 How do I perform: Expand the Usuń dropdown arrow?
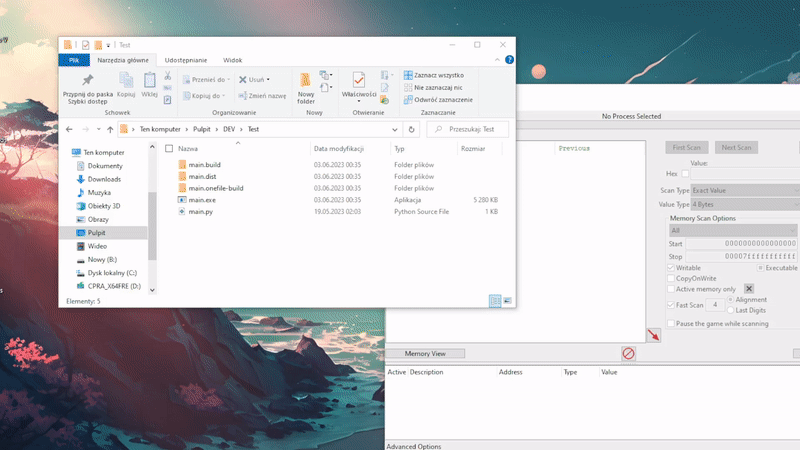tap(268, 80)
